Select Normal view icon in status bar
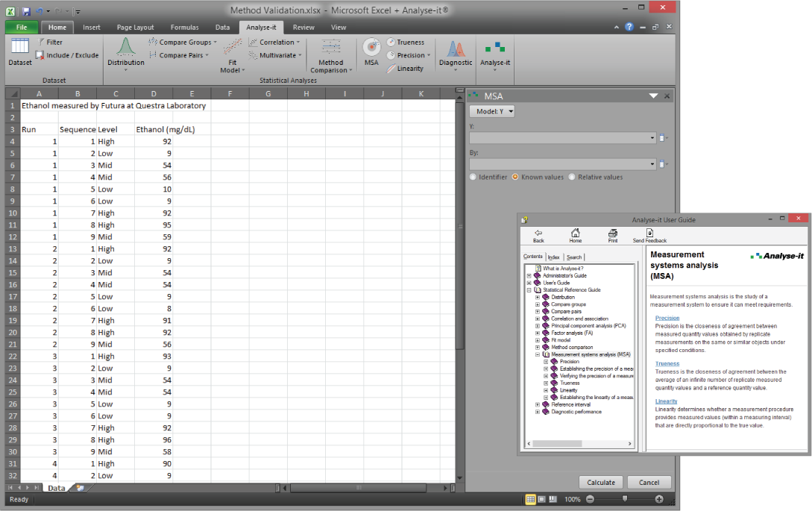 pyautogui.click(x=530, y=499)
